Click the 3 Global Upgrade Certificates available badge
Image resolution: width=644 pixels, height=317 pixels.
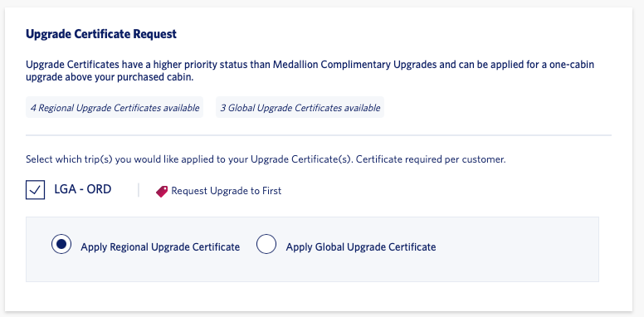coord(300,108)
